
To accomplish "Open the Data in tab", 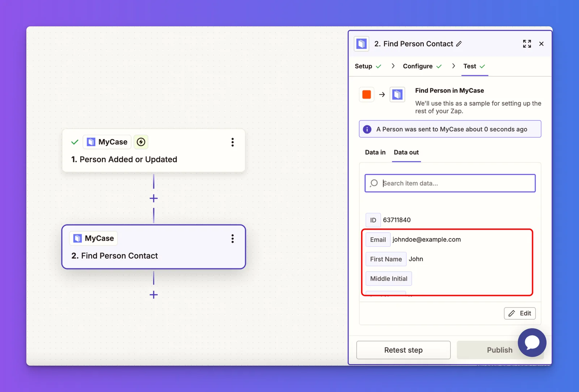I will point(375,152).
